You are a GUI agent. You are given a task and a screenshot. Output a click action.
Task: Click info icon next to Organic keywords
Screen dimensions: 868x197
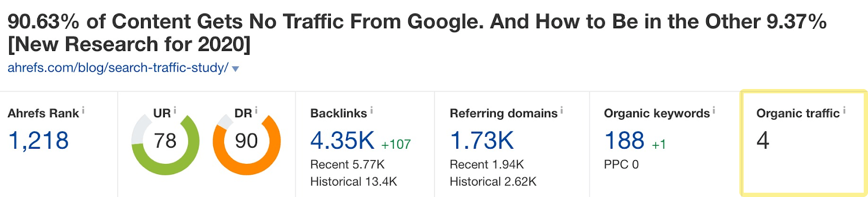pos(714,110)
